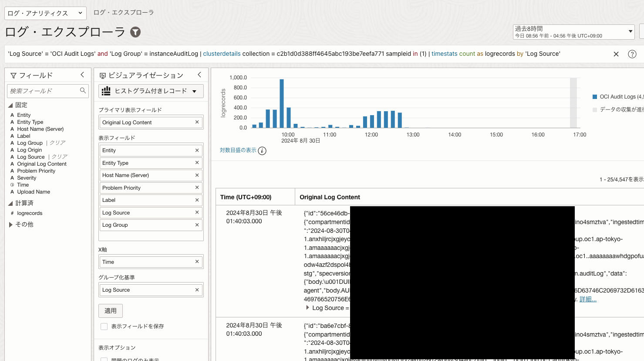Select logrecords calculated field
The image size is (644, 361).
tap(30, 213)
